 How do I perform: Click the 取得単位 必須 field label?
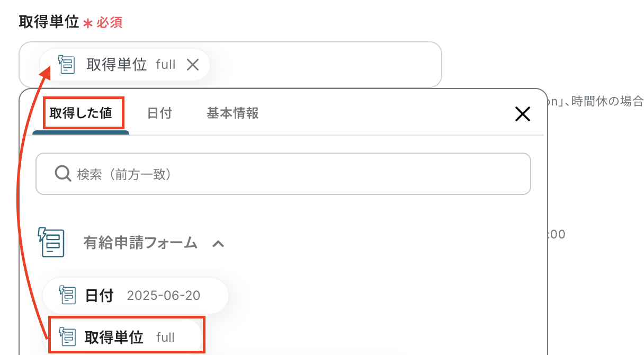tap(49, 22)
